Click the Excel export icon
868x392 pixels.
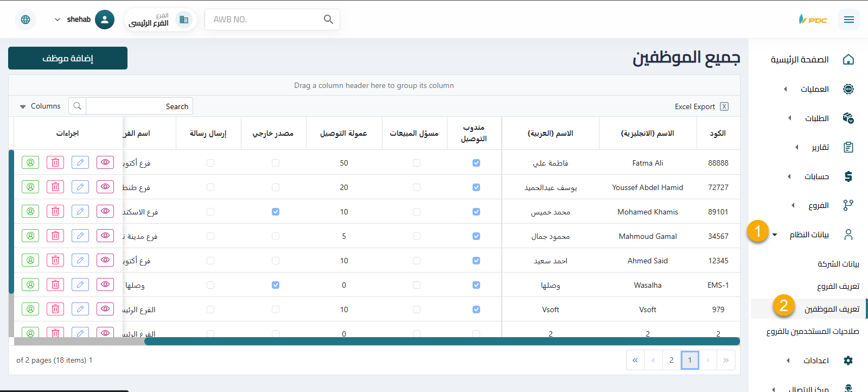[x=724, y=106]
